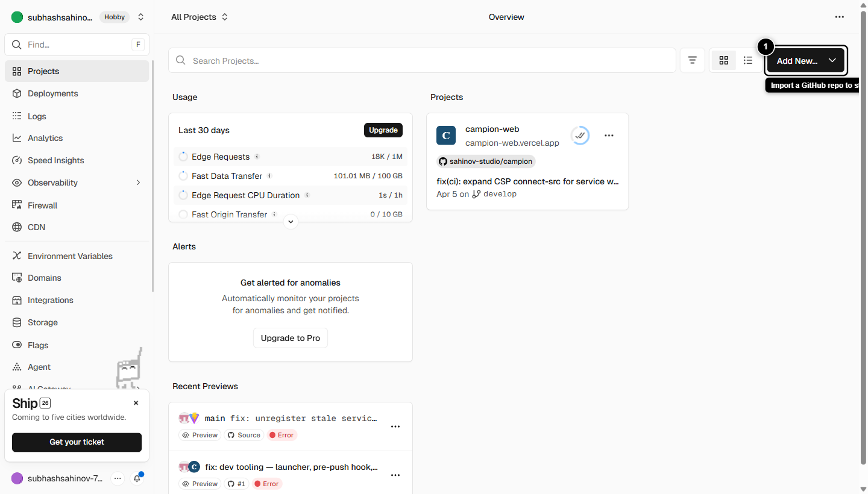Switch to grid view
The height and width of the screenshot is (494, 868).
tap(724, 60)
